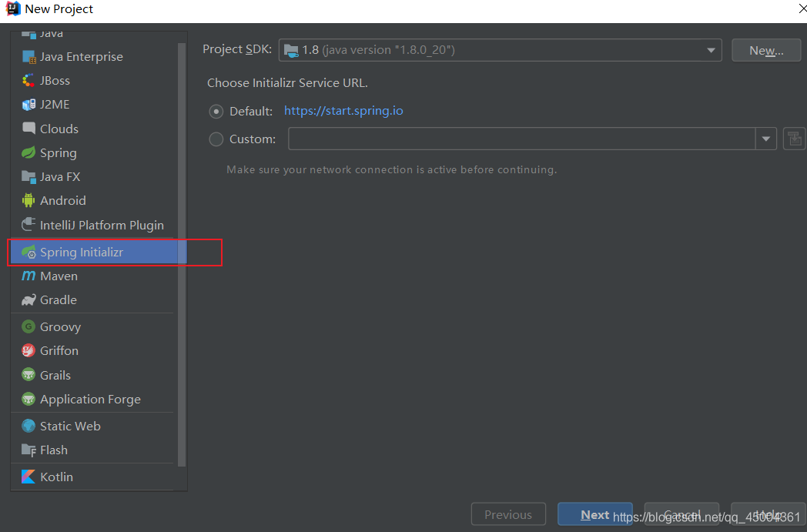
Task: Click the Help button
Action: tap(768, 514)
